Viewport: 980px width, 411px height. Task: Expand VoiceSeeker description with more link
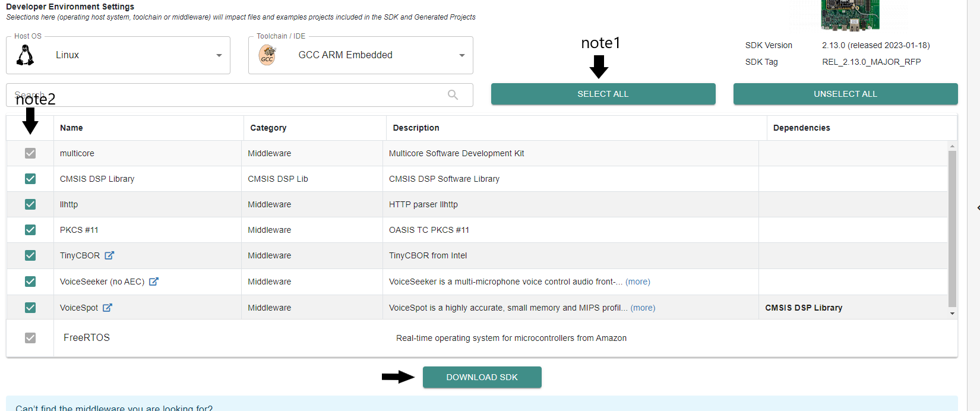(x=638, y=282)
